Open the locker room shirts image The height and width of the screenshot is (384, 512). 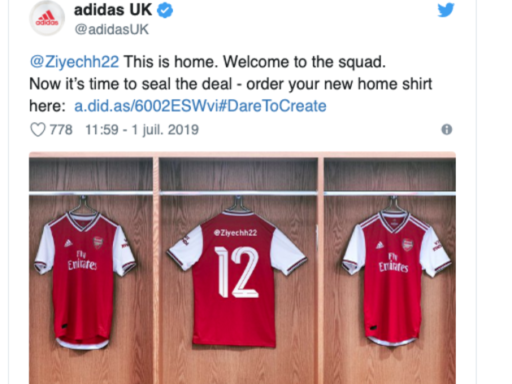coord(242,268)
